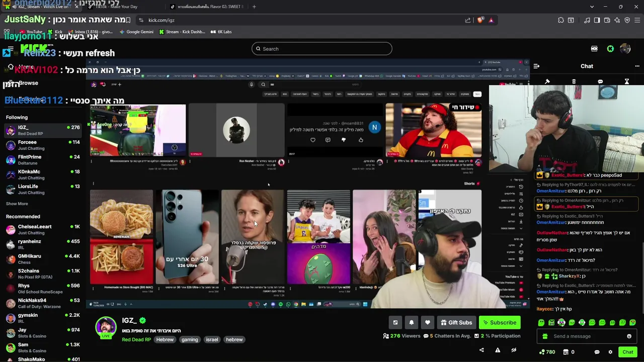
Task: Collapse the chat panel arrow
Action: click(x=536, y=66)
